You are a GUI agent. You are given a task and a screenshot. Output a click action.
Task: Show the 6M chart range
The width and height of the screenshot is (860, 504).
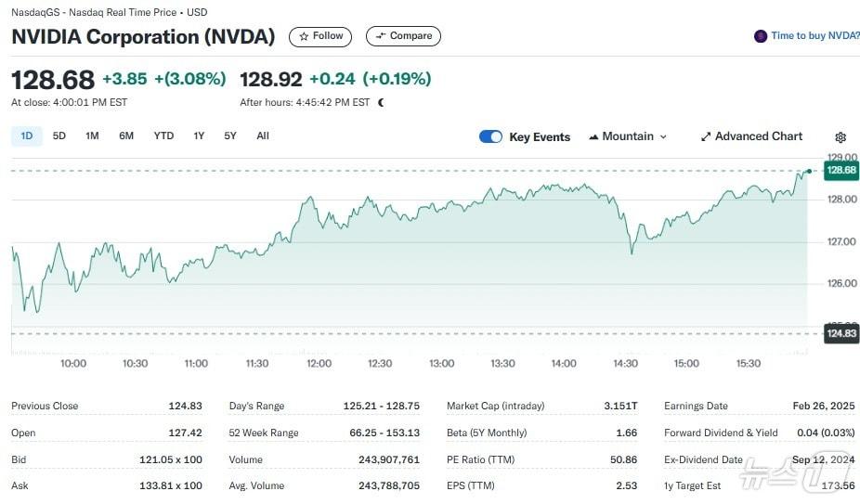pyautogui.click(x=126, y=136)
